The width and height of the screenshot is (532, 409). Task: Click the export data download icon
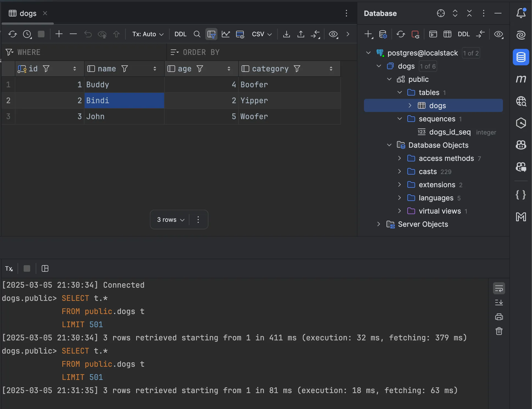(286, 34)
